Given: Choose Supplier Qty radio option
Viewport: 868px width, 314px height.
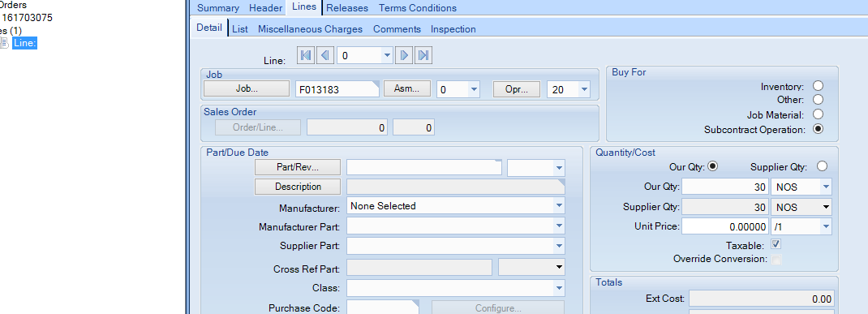Looking at the screenshot, I should pyautogui.click(x=822, y=166).
